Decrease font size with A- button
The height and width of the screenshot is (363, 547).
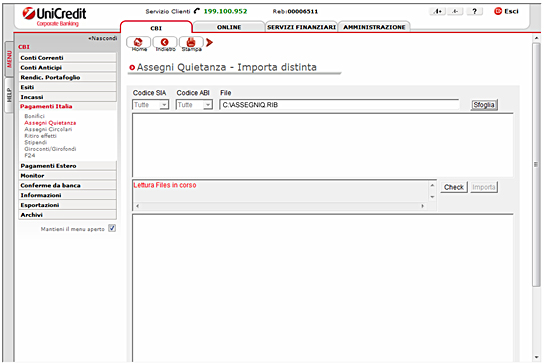(455, 12)
